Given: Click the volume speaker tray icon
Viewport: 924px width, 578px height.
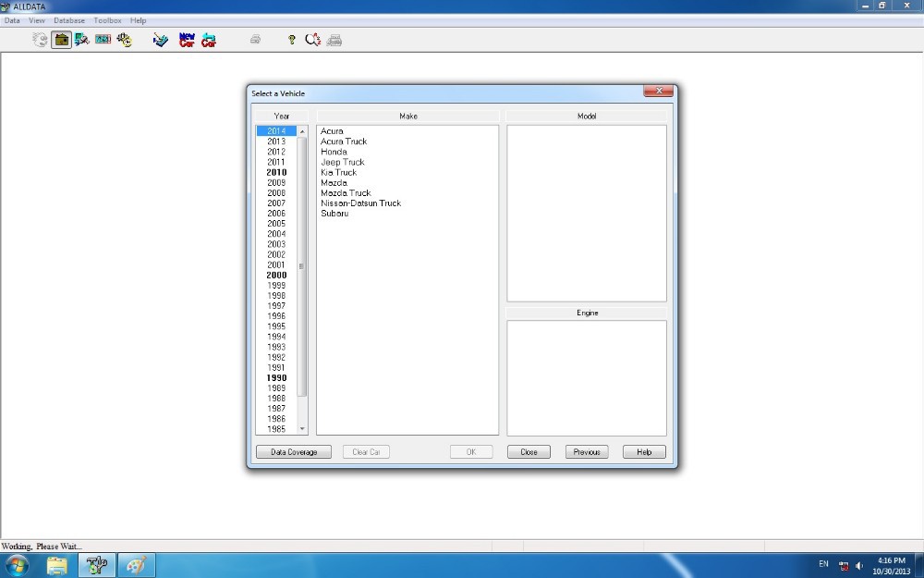Looking at the screenshot, I should 859,566.
